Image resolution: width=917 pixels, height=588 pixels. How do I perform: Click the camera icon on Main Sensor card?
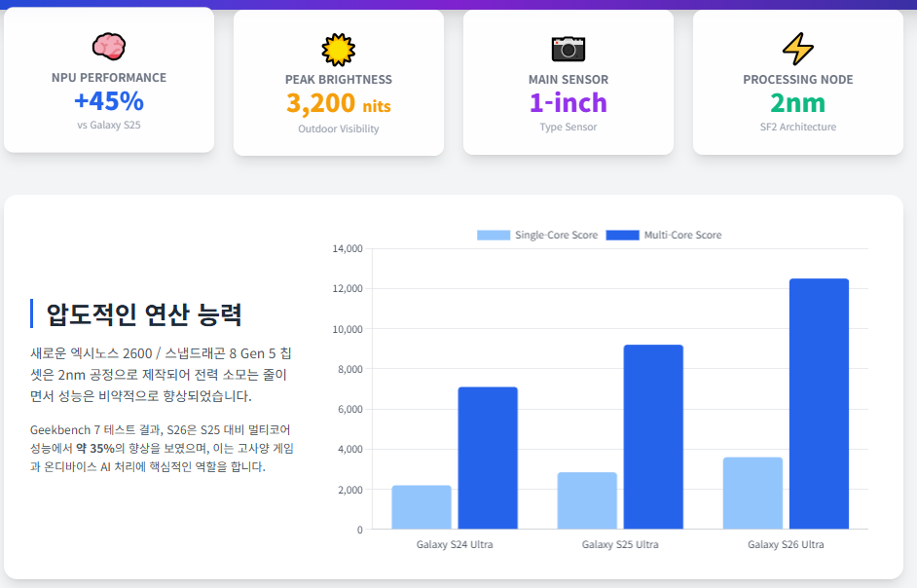(569, 49)
